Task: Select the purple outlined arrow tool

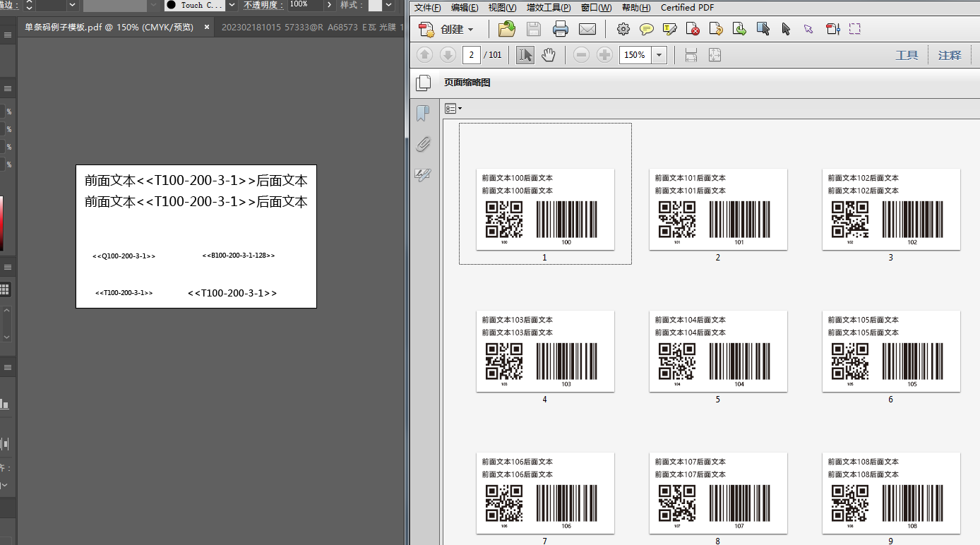Action: tap(808, 29)
